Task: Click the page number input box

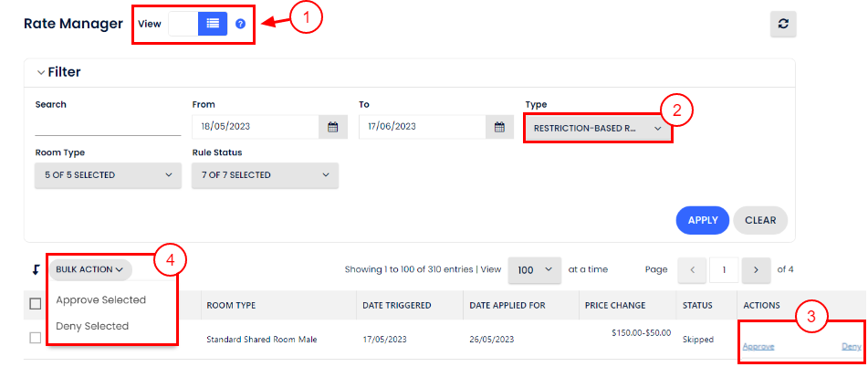Action: (723, 269)
